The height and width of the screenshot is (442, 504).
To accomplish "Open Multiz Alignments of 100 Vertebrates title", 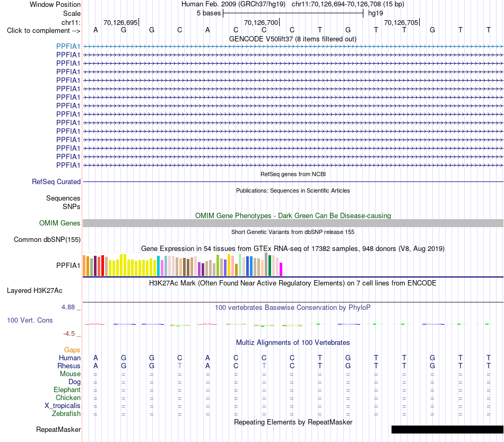I will tap(293, 343).
